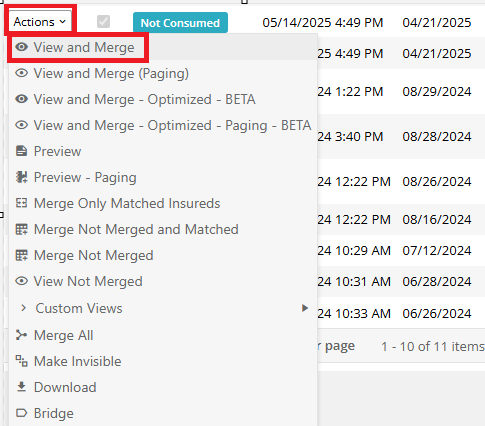Click the Preview - Paging icon

22,177
